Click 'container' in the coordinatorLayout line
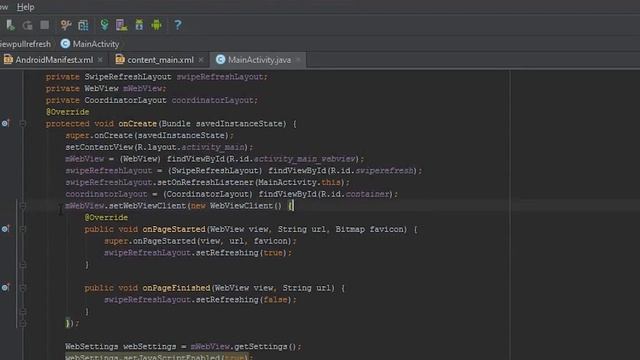640x360 pixels. pyautogui.click(x=368, y=194)
